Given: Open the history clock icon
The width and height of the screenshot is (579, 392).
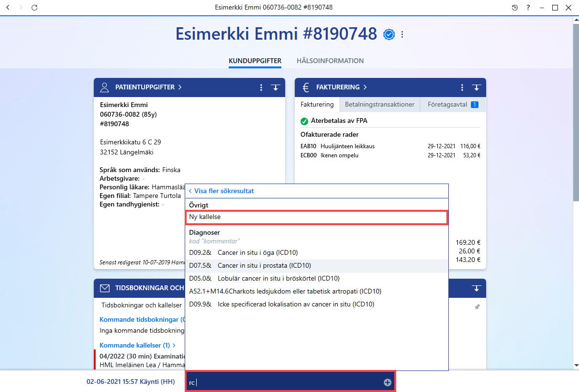Looking at the screenshot, I should [x=515, y=8].
